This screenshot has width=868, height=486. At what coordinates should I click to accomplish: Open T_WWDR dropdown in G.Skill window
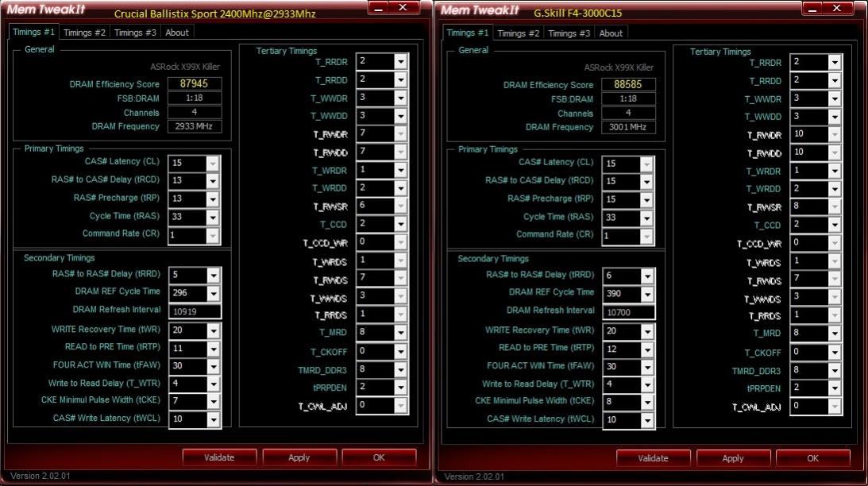(835, 98)
